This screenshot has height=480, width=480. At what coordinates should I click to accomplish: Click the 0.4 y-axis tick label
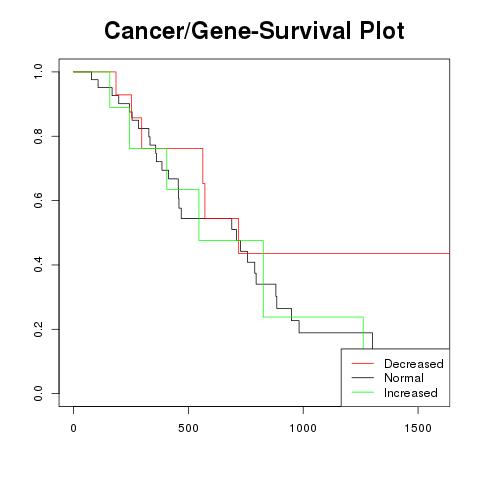38,265
